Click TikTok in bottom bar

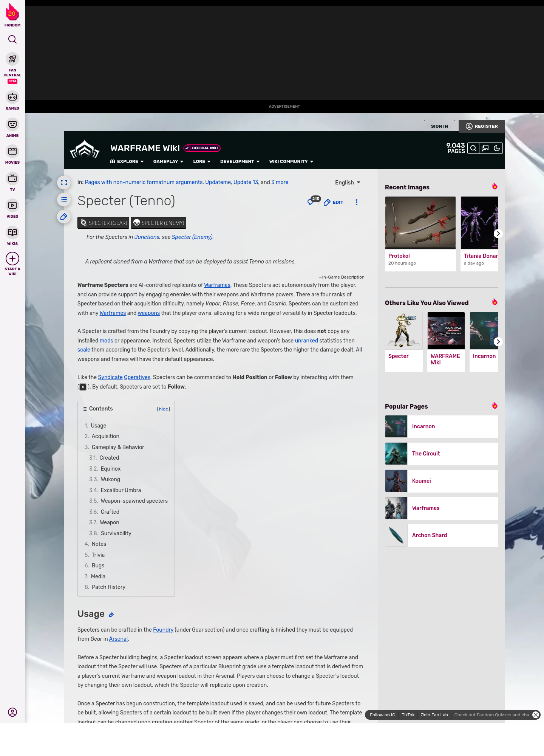(x=408, y=715)
